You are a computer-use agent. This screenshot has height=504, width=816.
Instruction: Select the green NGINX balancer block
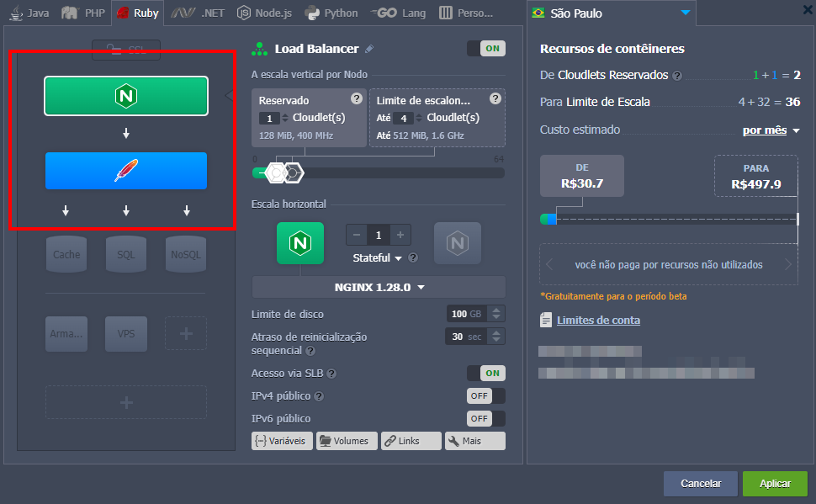click(x=126, y=96)
